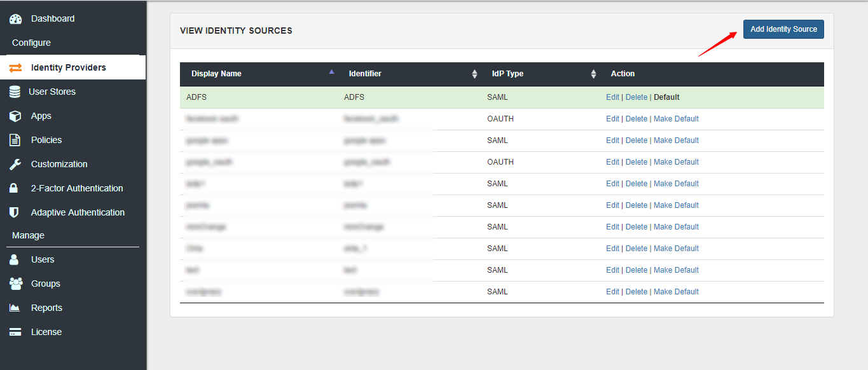Sort table by Display Name column

point(330,72)
